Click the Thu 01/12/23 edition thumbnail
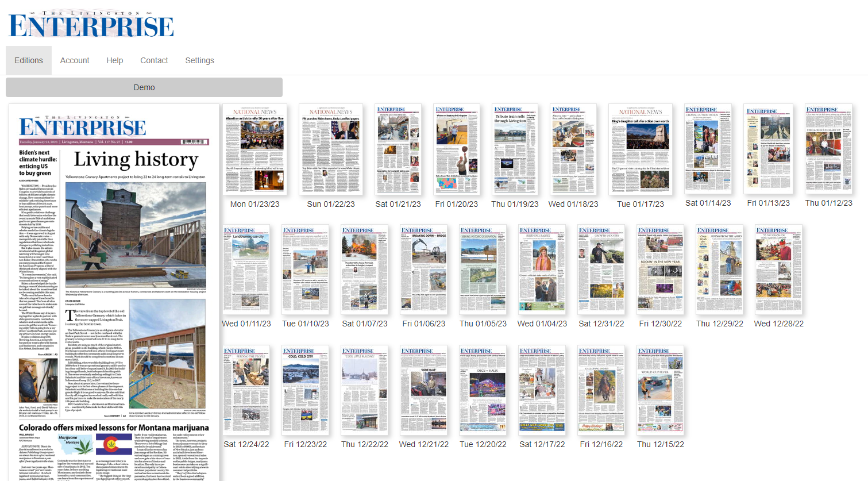 coord(828,148)
